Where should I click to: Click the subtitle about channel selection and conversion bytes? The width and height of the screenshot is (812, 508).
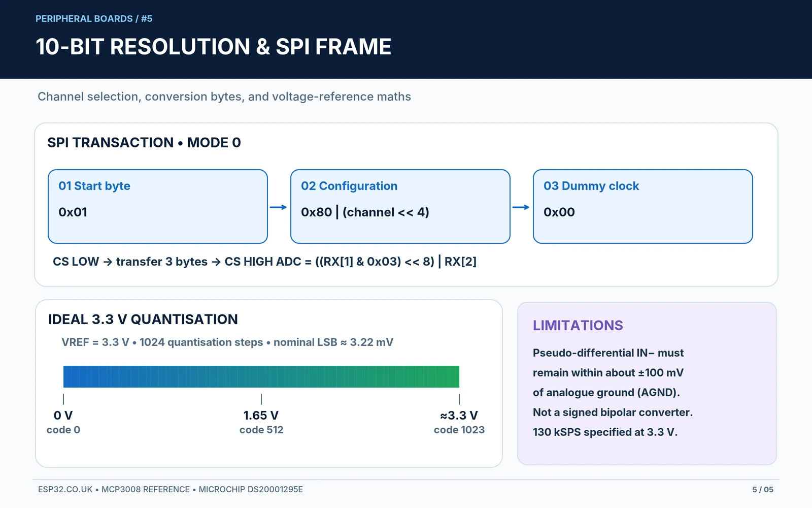click(224, 97)
